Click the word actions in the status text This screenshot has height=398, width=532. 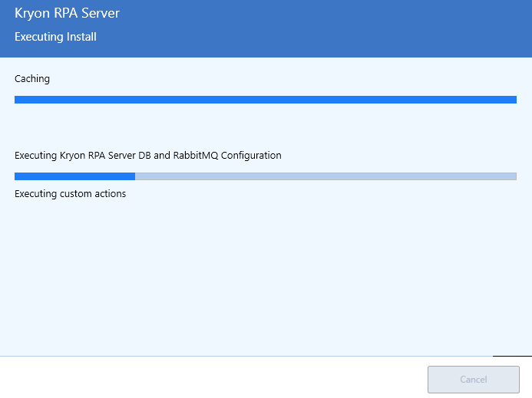[111, 193]
